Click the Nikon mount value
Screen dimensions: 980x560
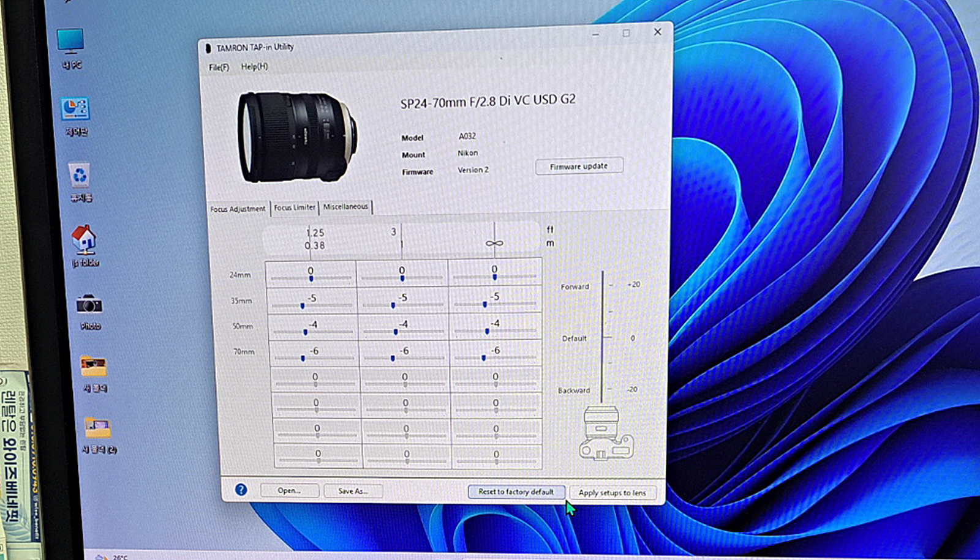coord(468,153)
